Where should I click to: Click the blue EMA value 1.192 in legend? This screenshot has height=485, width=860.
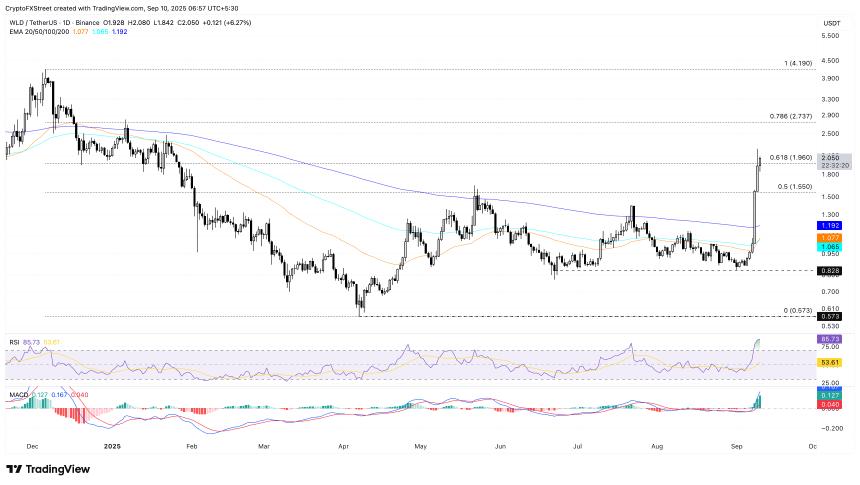click(120, 32)
